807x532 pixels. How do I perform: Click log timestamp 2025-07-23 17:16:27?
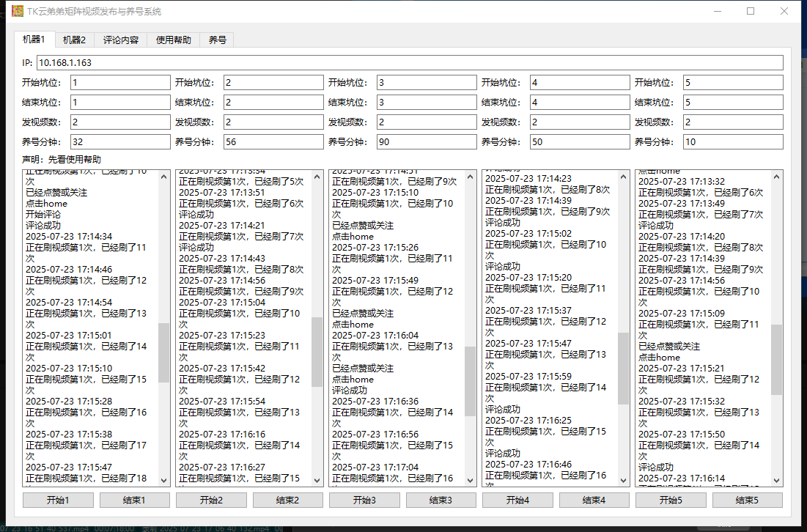(222, 468)
